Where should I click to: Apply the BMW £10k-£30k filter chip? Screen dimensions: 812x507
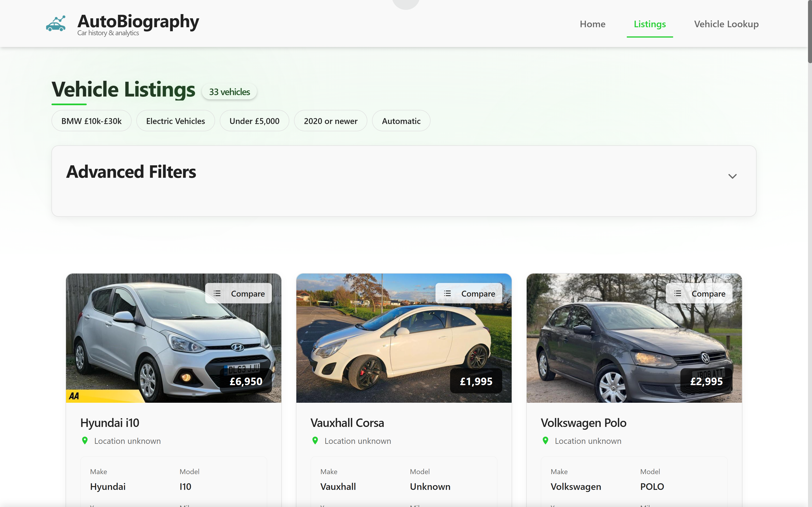click(x=91, y=121)
